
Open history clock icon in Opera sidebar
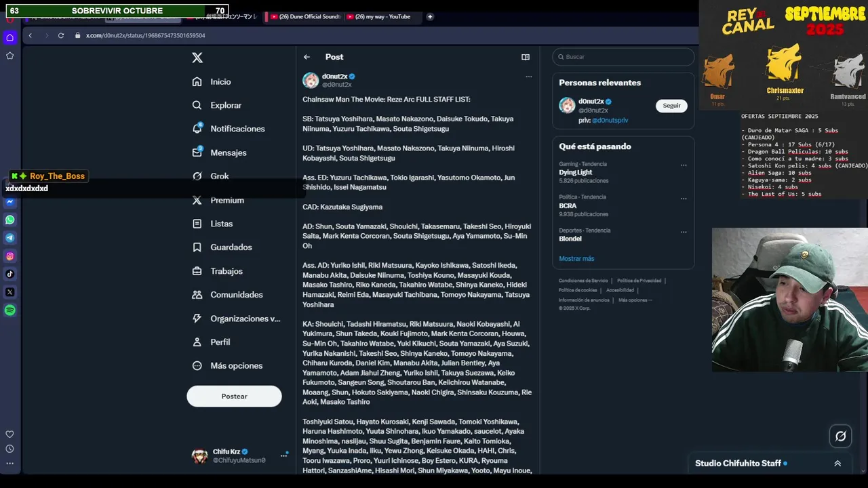(x=9, y=449)
